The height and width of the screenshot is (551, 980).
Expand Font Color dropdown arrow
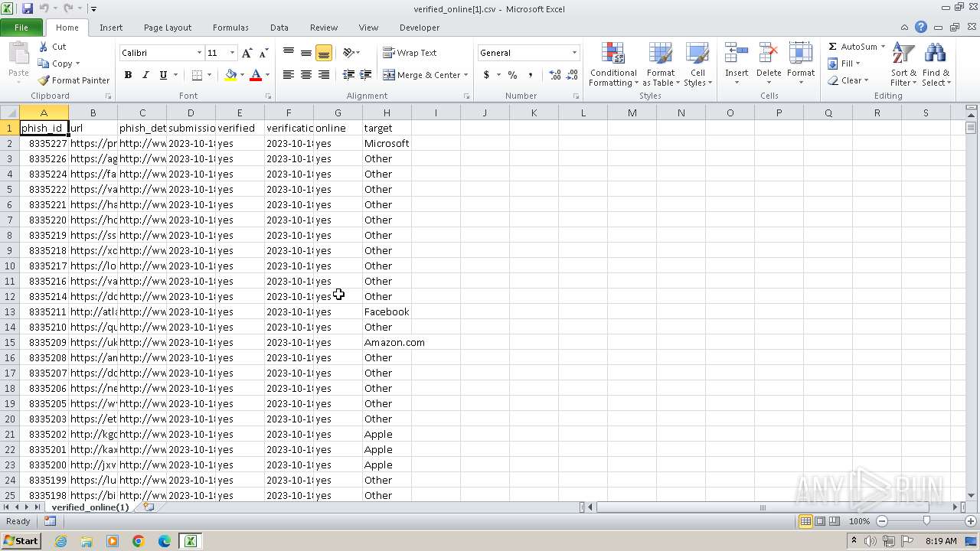click(x=266, y=75)
